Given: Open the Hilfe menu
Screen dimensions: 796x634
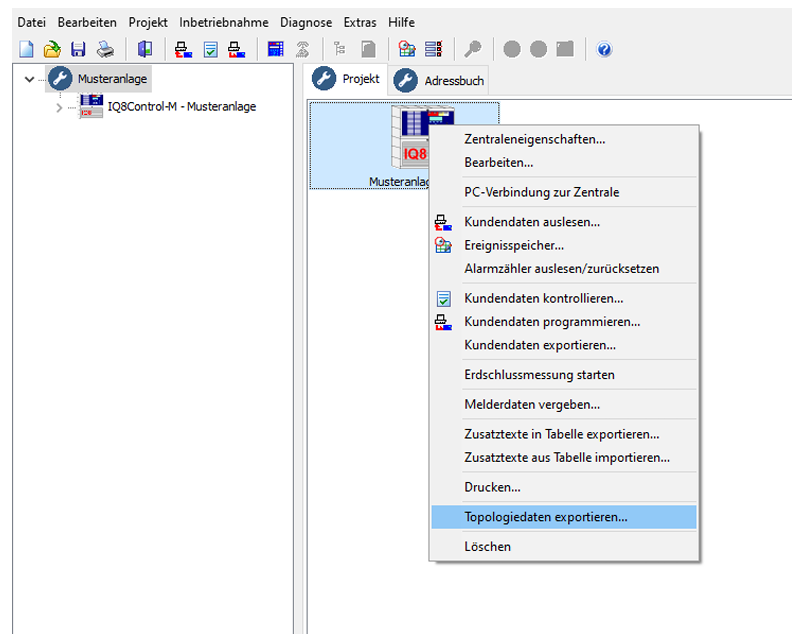Looking at the screenshot, I should (401, 22).
